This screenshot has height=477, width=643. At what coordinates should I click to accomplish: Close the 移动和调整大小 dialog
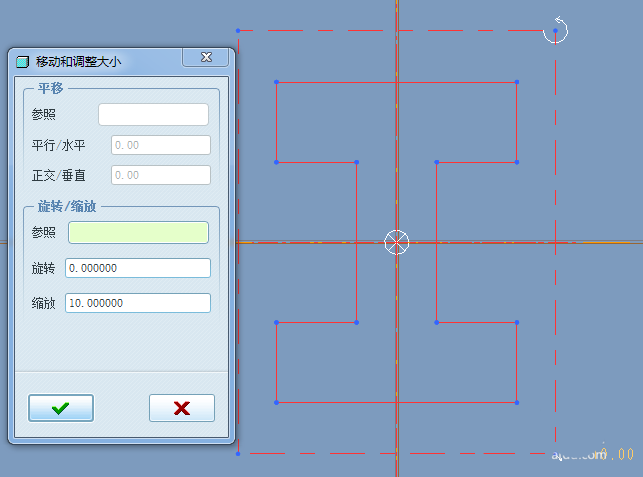pyautogui.click(x=206, y=58)
